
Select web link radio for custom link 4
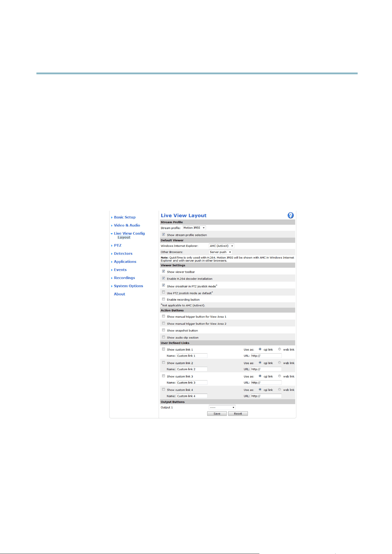(279, 389)
